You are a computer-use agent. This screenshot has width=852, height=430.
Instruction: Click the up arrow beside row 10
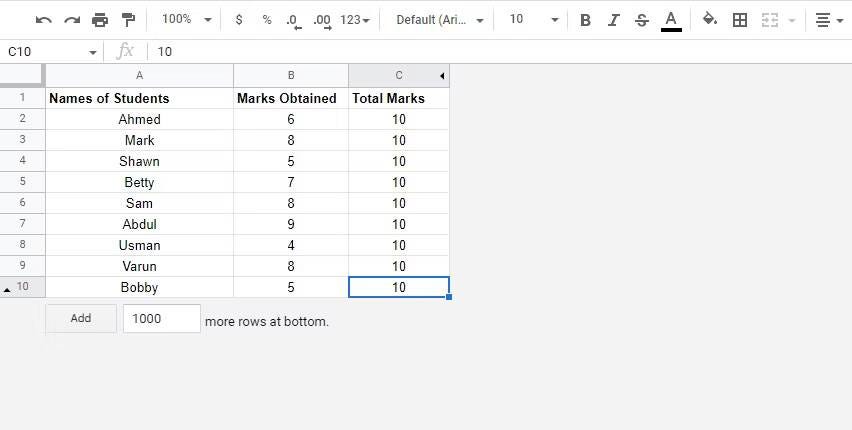tap(7, 290)
